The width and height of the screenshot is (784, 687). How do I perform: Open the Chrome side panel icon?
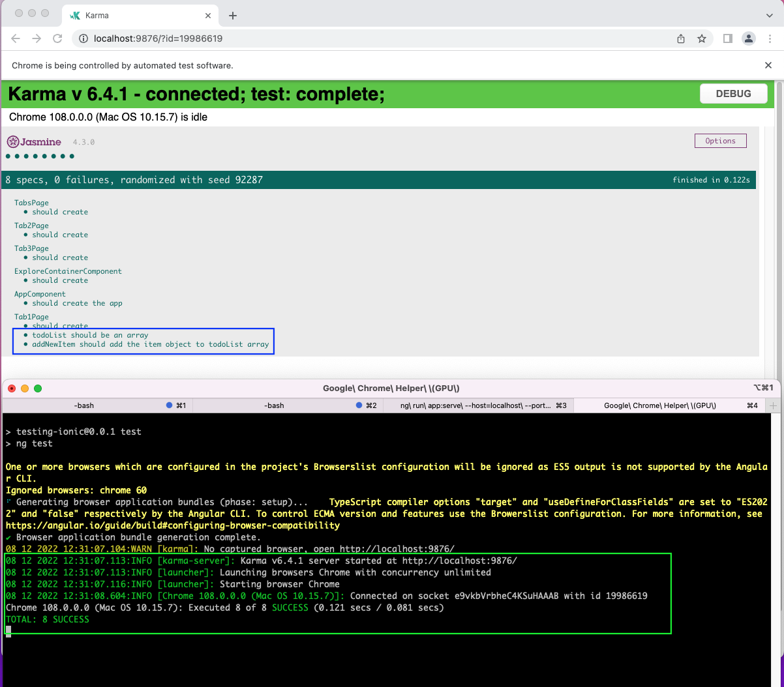[x=728, y=38]
